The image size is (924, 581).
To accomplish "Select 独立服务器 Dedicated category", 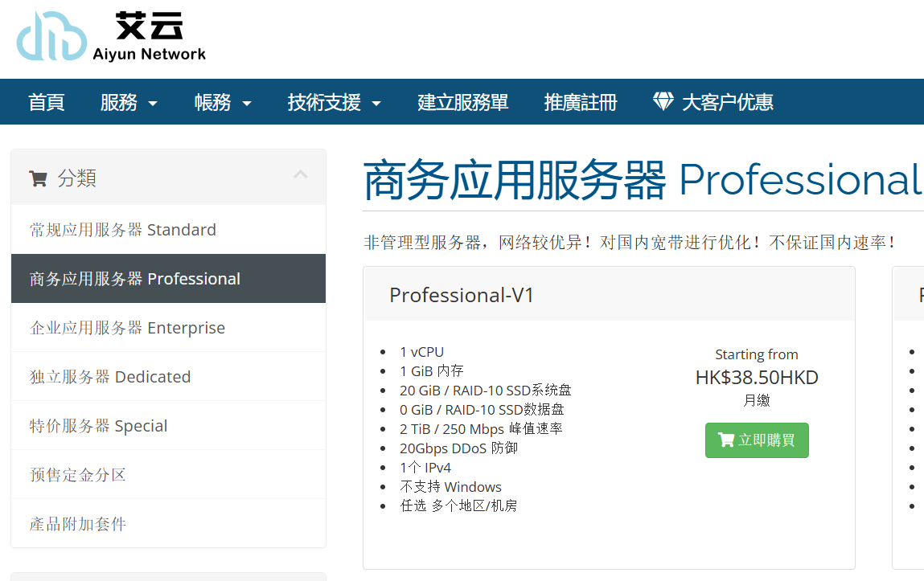I will pyautogui.click(x=169, y=377).
